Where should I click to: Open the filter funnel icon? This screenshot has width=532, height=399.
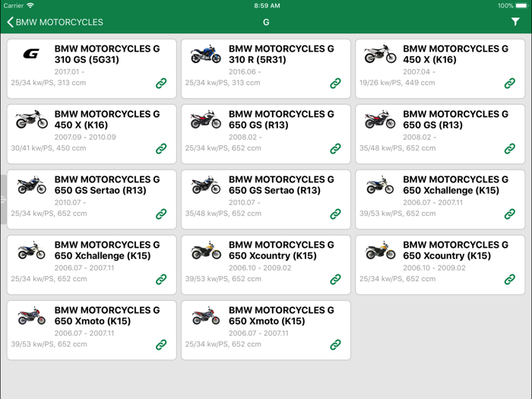click(515, 22)
